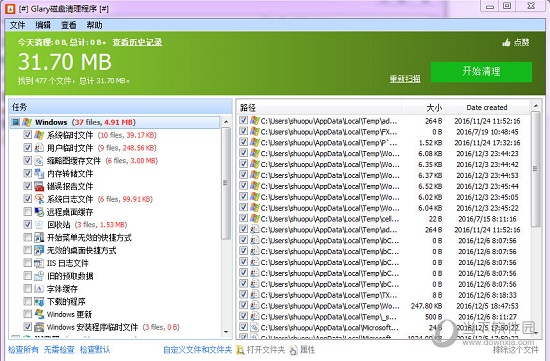Screen dimensions: 550x361
Task: Click the 开始菜单无效的快捷方式 icon
Action: point(39,238)
